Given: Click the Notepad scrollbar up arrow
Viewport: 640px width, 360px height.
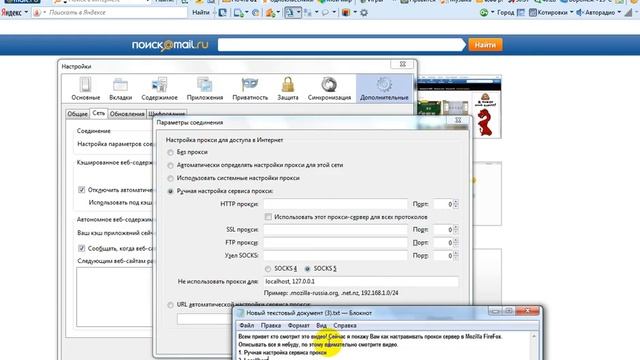Looking at the screenshot, I should (x=534, y=337).
